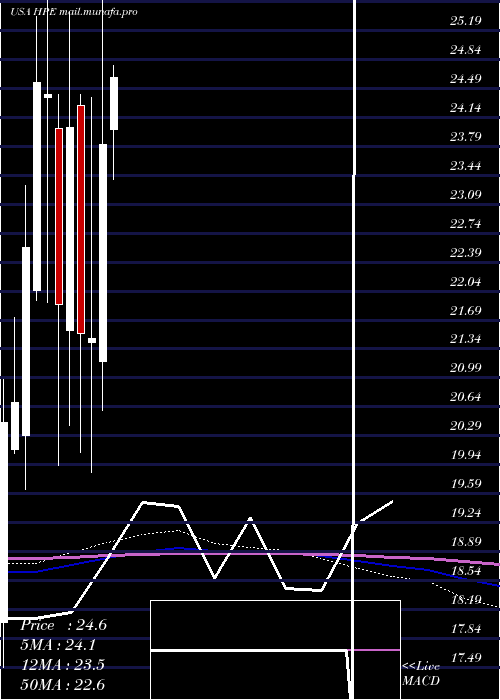
Task: Click the first red candlestick body
Action: (59, 217)
